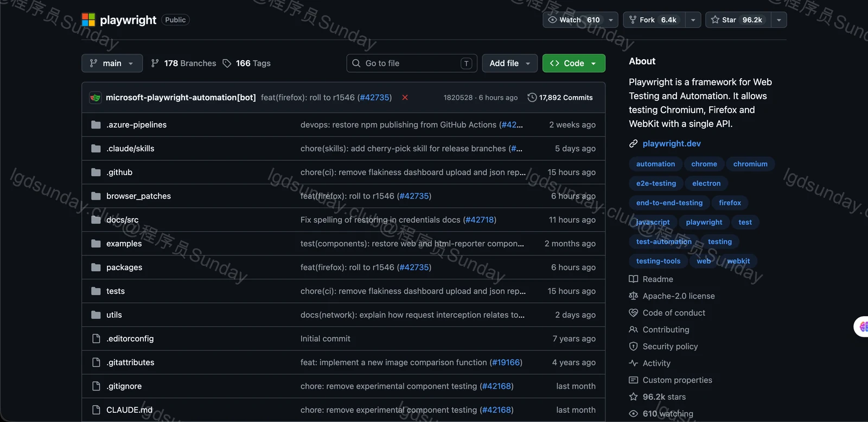The image size is (868, 422).
Task: Click the Custom properties note icon
Action: tap(633, 380)
